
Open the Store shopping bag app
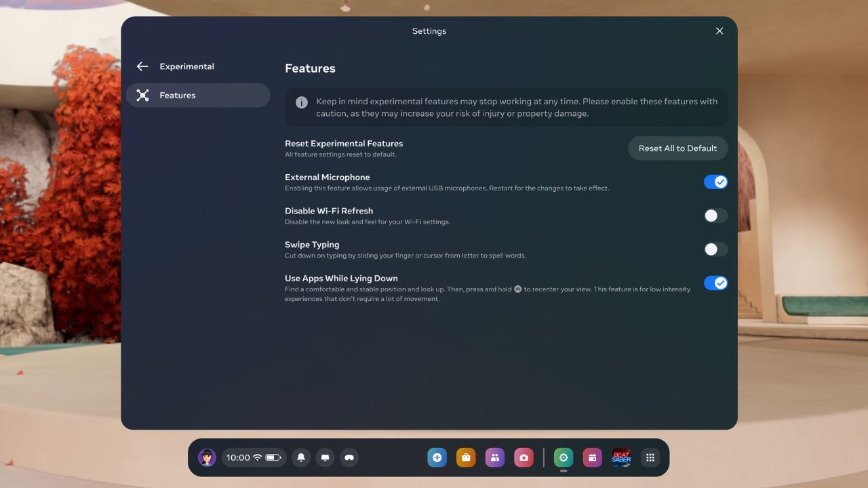pyautogui.click(x=466, y=457)
